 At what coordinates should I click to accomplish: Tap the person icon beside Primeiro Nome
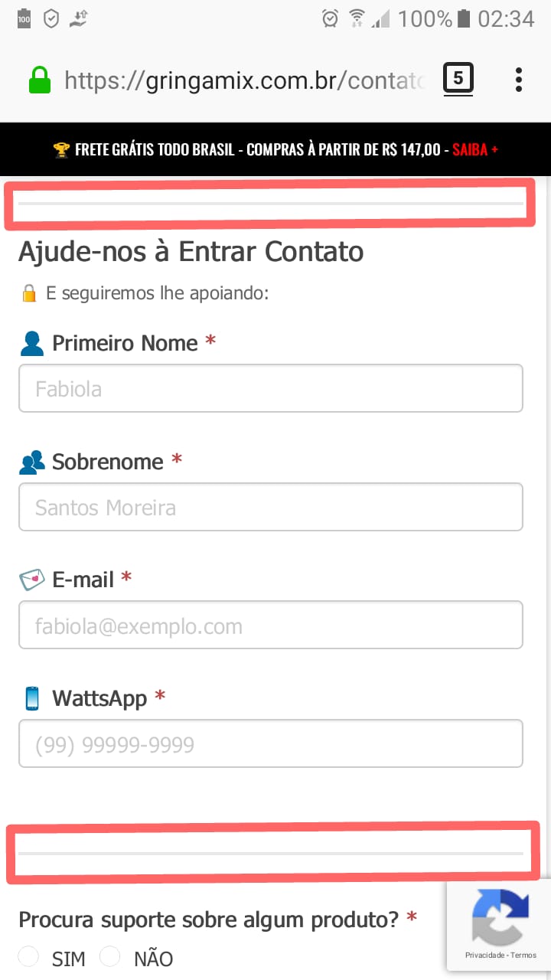point(32,343)
